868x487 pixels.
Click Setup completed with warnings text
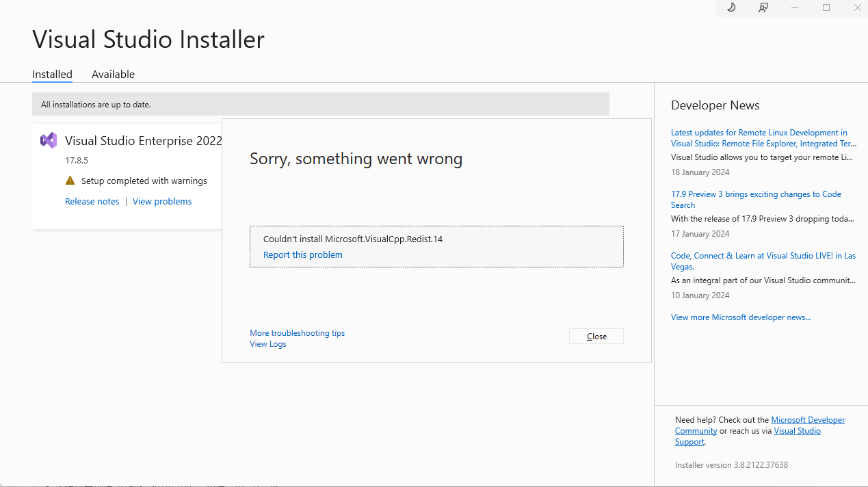(144, 181)
